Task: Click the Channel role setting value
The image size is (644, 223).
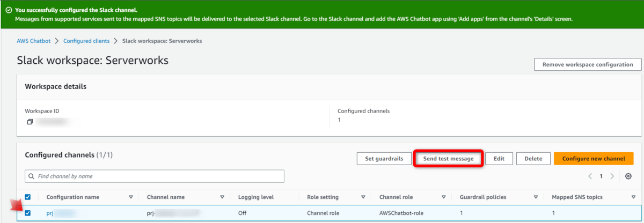Action: (323, 213)
